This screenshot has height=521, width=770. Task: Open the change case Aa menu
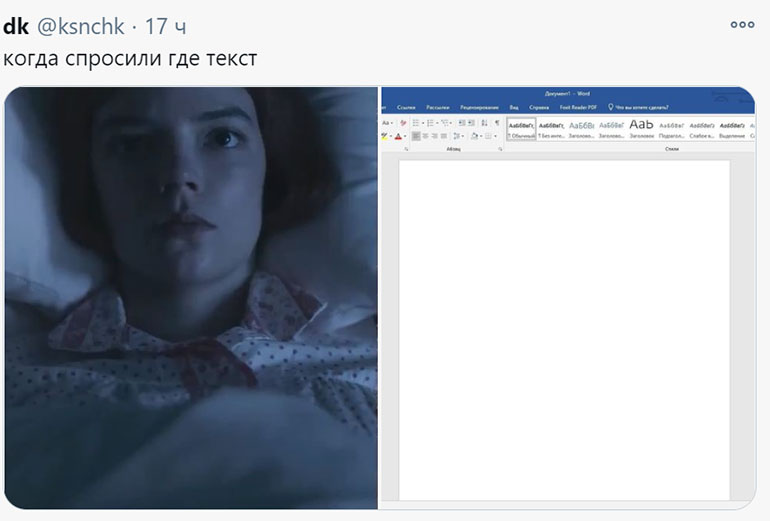pyautogui.click(x=387, y=123)
